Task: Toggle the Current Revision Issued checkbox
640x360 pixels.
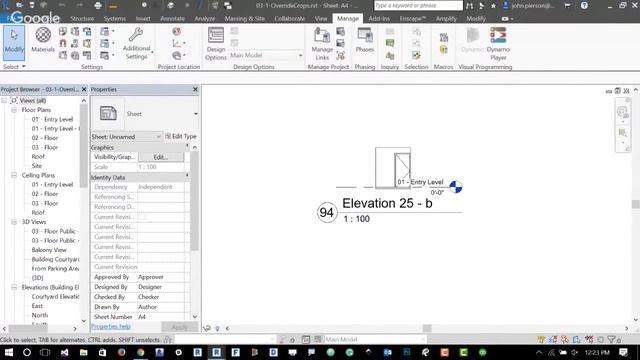Action: coord(142,217)
